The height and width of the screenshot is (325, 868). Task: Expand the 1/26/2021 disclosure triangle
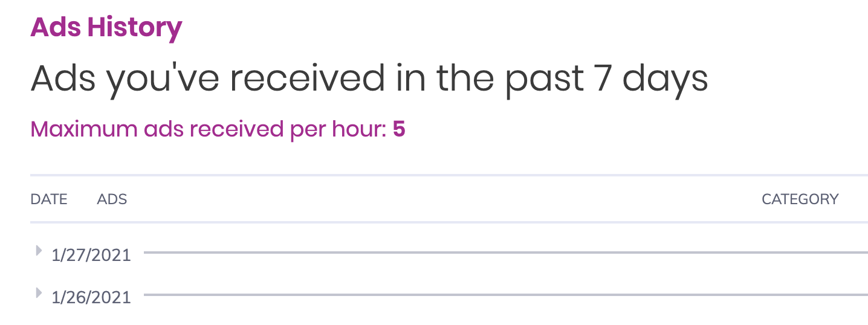(39, 293)
